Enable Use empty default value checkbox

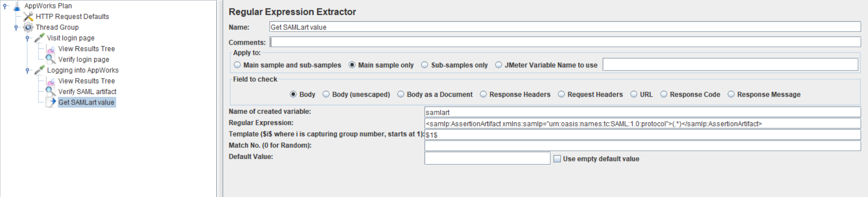click(x=557, y=159)
